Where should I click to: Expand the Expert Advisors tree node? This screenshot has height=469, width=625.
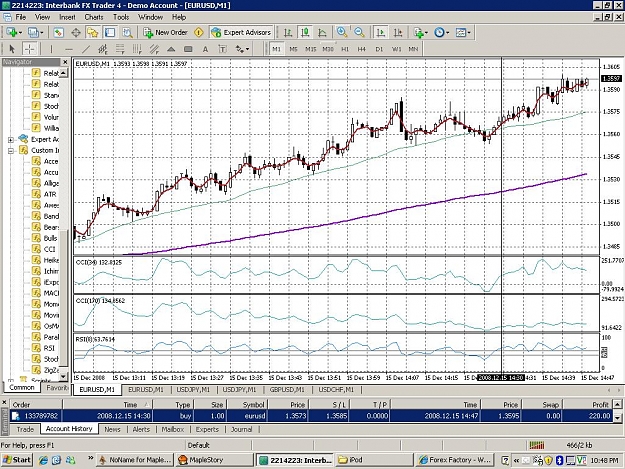coord(11,139)
